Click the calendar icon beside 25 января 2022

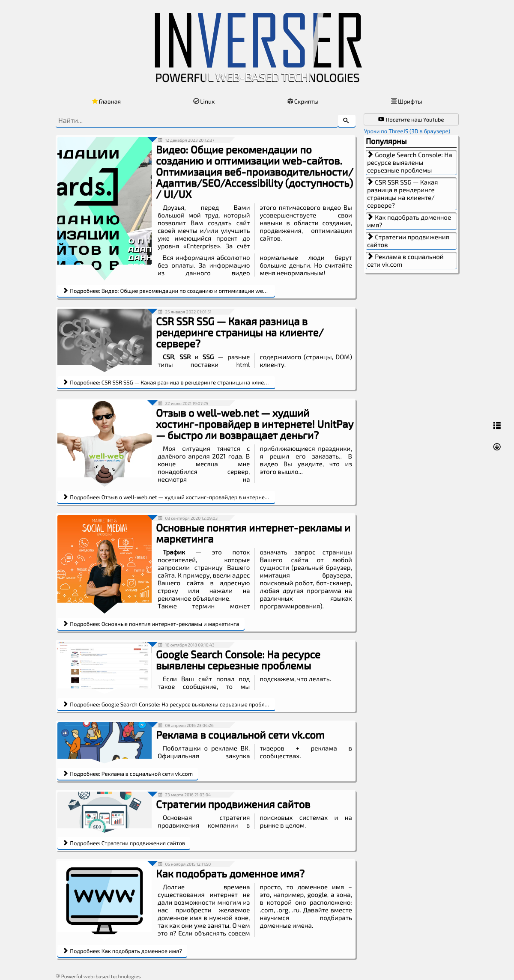(160, 312)
